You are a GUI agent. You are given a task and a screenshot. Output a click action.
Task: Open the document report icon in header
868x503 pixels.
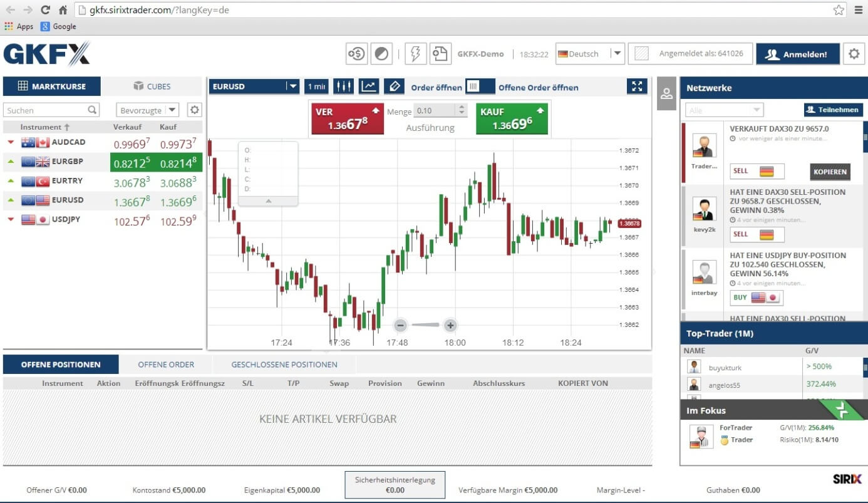(x=440, y=54)
